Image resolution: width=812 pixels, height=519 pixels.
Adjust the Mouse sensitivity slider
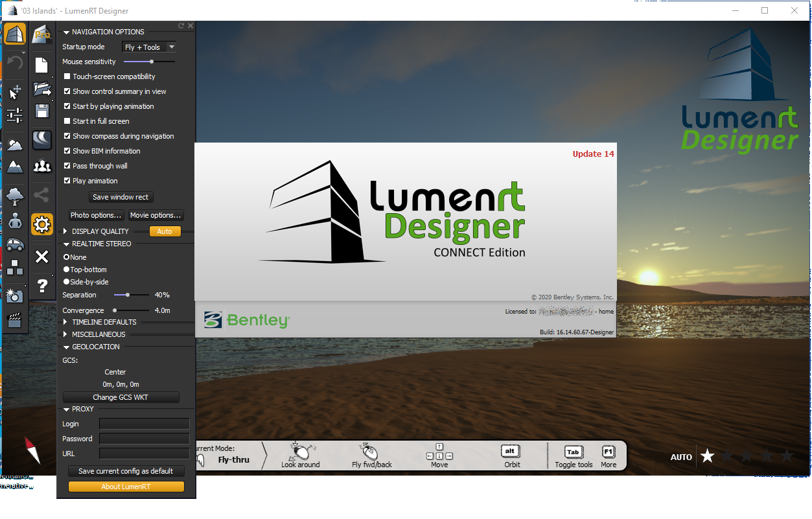point(151,62)
